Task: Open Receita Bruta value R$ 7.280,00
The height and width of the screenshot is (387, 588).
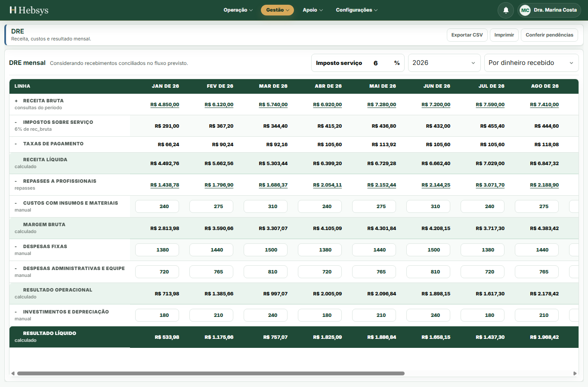Action: pos(381,104)
